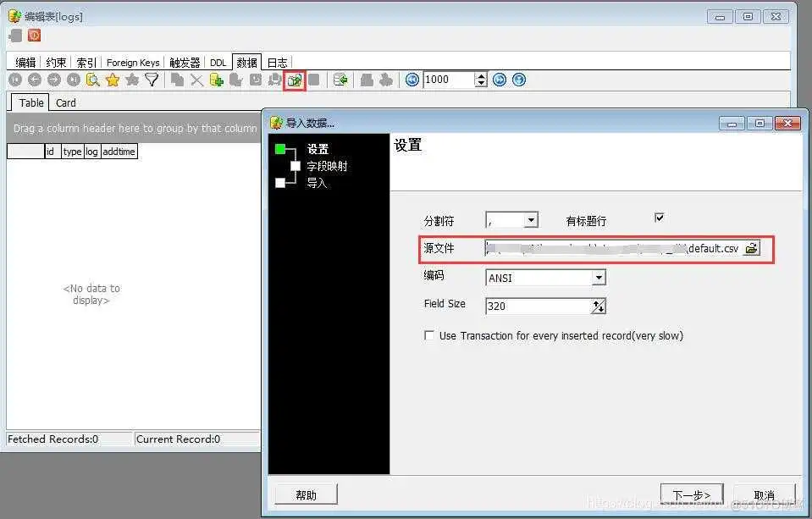The width and height of the screenshot is (812, 519).
Task: Click the 取消 button
Action: click(x=765, y=495)
